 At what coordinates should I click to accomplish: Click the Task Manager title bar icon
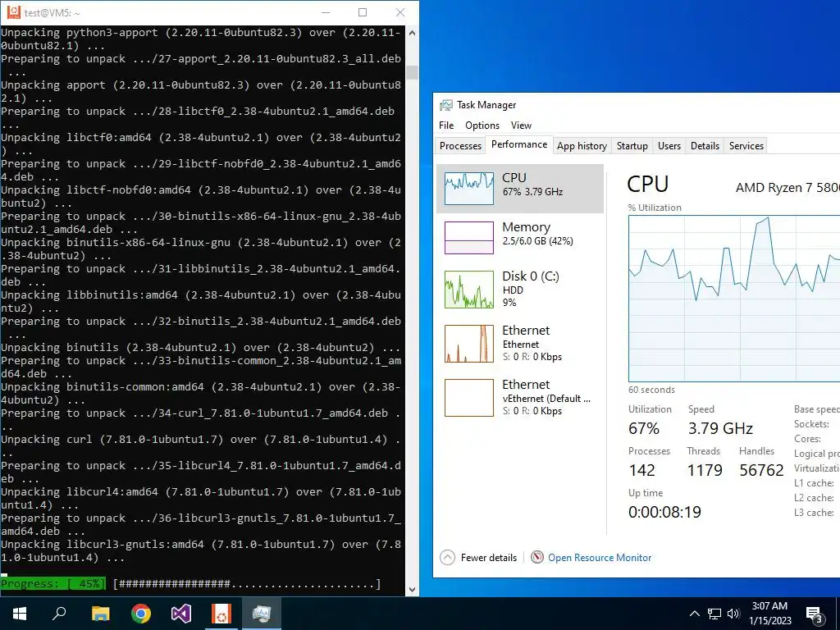[x=445, y=105]
